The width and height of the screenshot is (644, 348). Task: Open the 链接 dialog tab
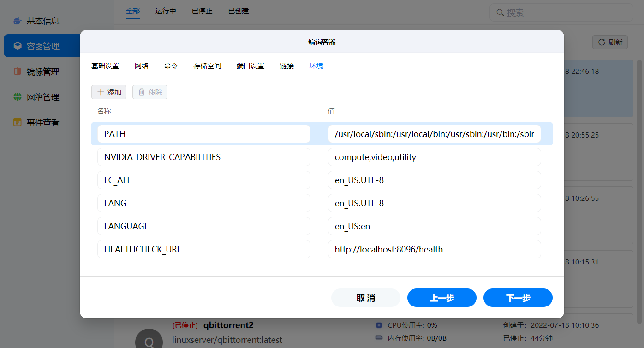tap(287, 66)
